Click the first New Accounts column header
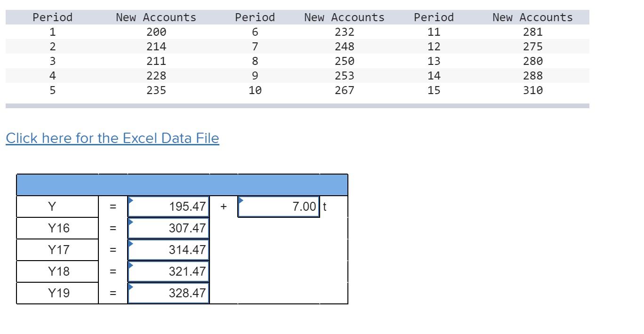 pyautogui.click(x=156, y=17)
